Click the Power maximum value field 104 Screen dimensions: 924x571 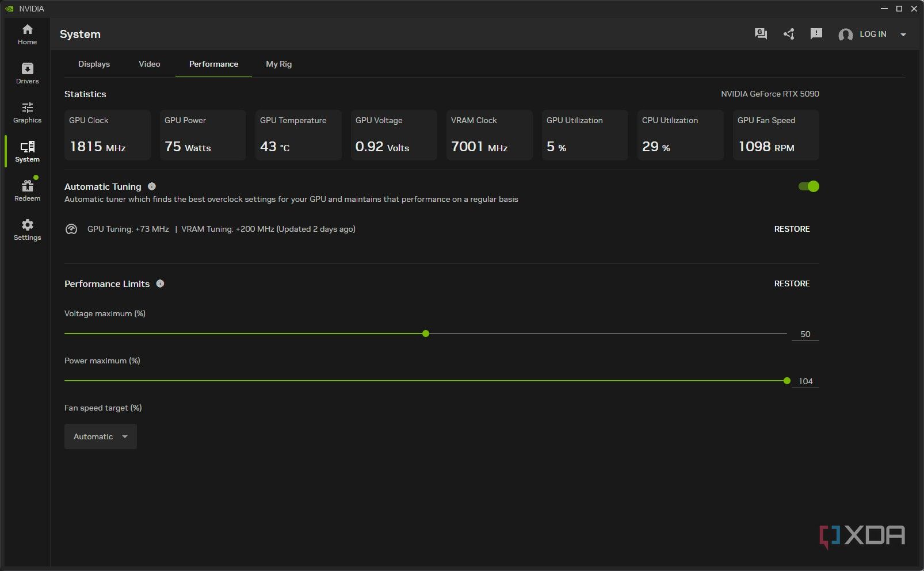point(805,381)
